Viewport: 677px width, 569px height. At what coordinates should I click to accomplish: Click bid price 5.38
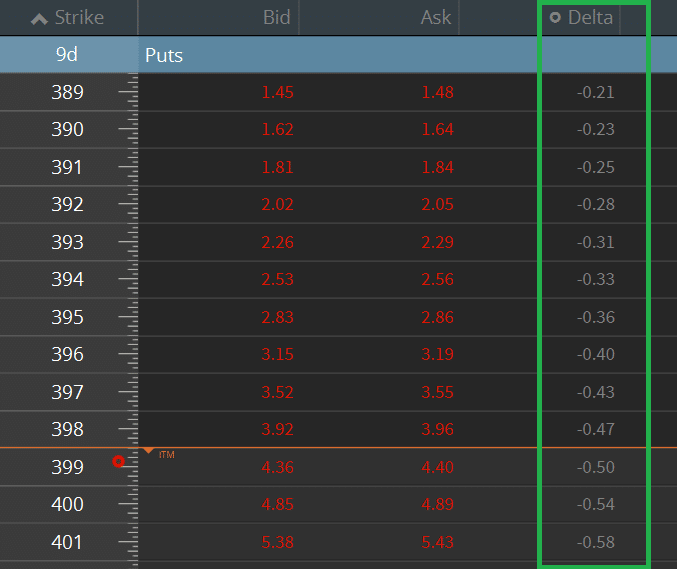(x=277, y=542)
